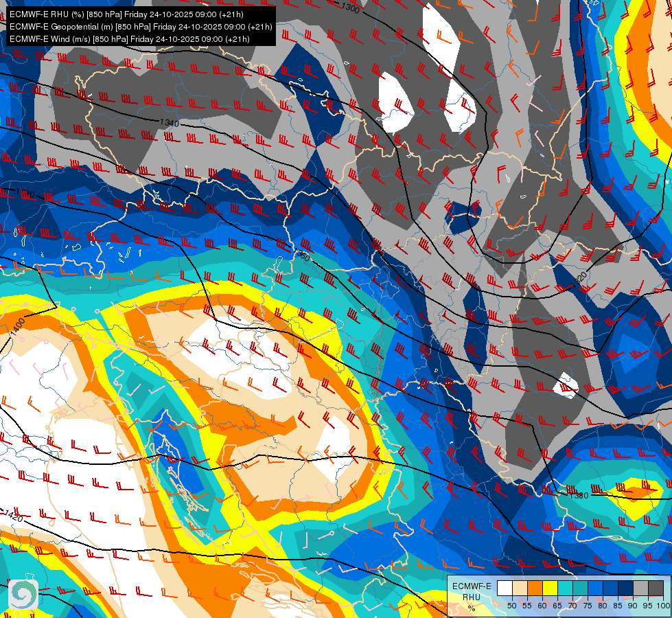Select the blue 75-80% legend swatch

tap(595, 588)
